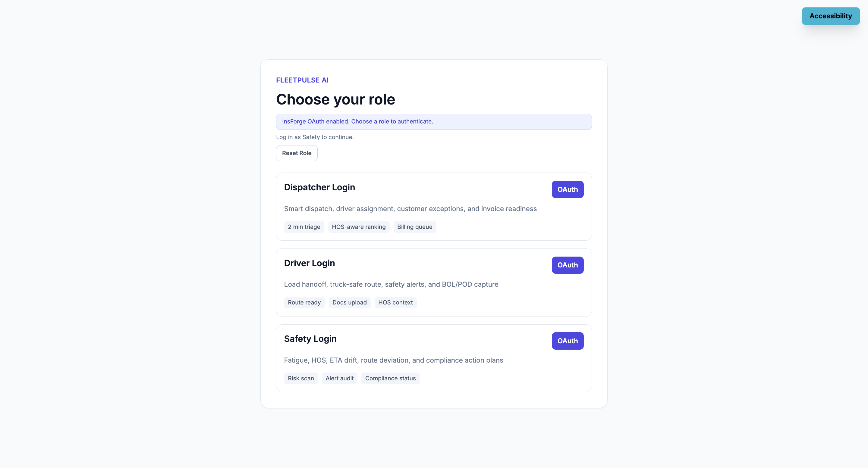This screenshot has height=468, width=868.
Task: Click the HOS-aware ranking tag
Action: (359, 227)
